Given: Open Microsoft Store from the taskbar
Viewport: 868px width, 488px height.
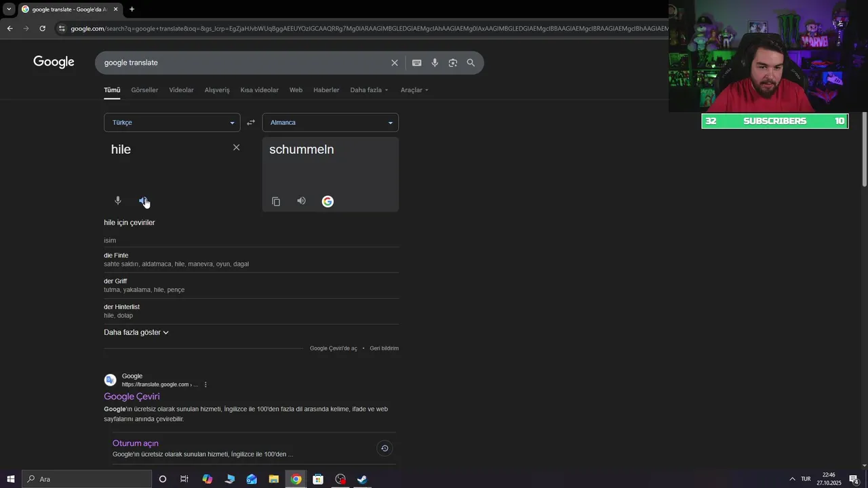Looking at the screenshot, I should point(318,479).
